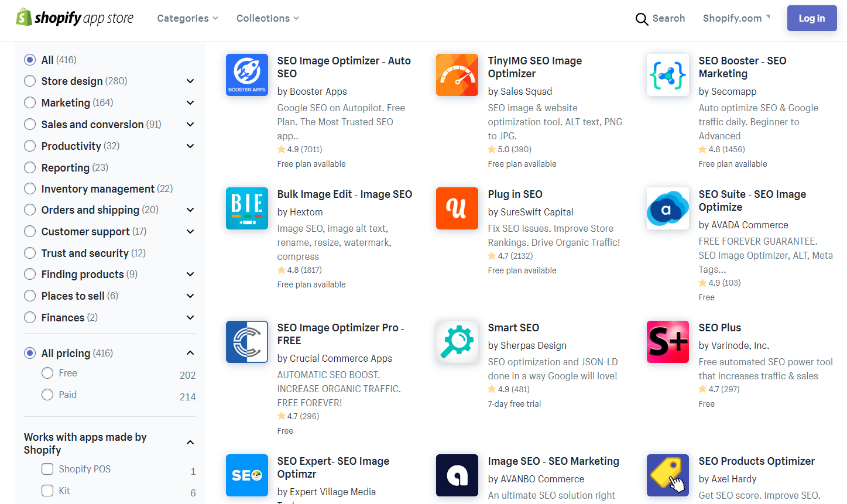Open the Shopify.com link menu
The width and height of the screenshot is (847, 504).
(736, 18)
